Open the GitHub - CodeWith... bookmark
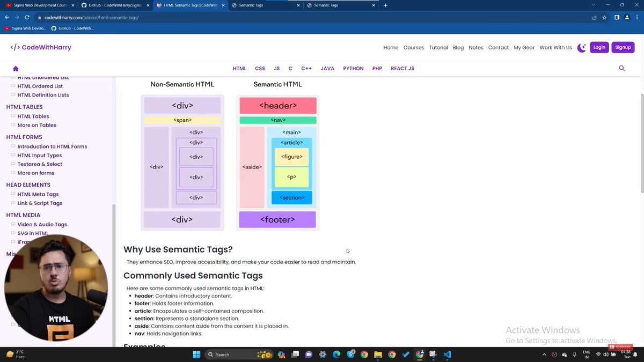Image resolution: width=644 pixels, height=362 pixels. point(72,28)
